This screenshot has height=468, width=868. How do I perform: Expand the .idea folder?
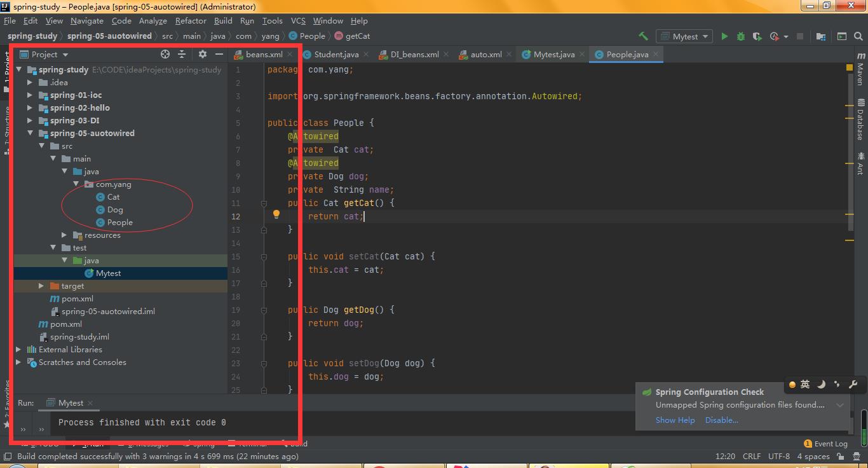tap(29, 83)
